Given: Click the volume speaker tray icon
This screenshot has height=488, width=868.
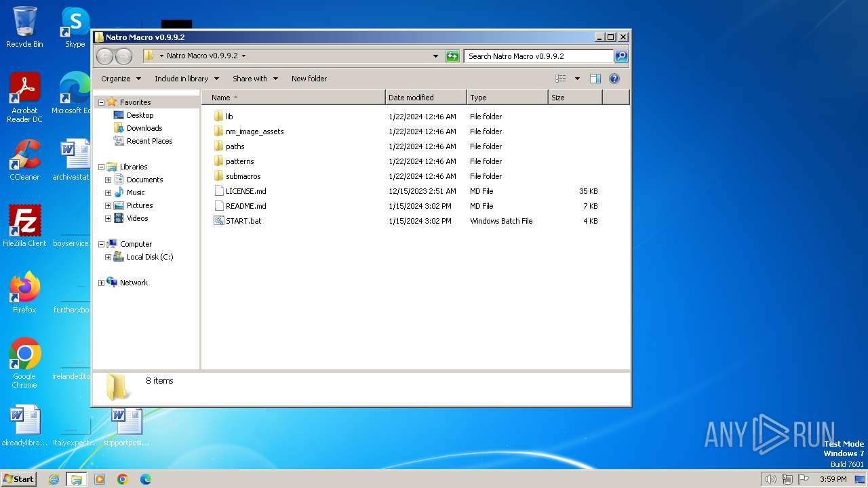Looking at the screenshot, I should tap(770, 479).
